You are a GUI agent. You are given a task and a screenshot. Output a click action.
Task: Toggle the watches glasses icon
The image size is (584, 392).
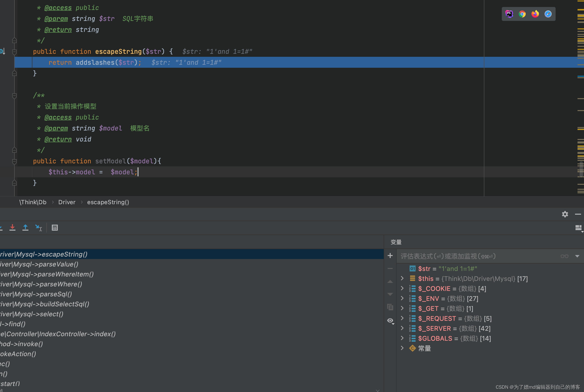(564, 256)
